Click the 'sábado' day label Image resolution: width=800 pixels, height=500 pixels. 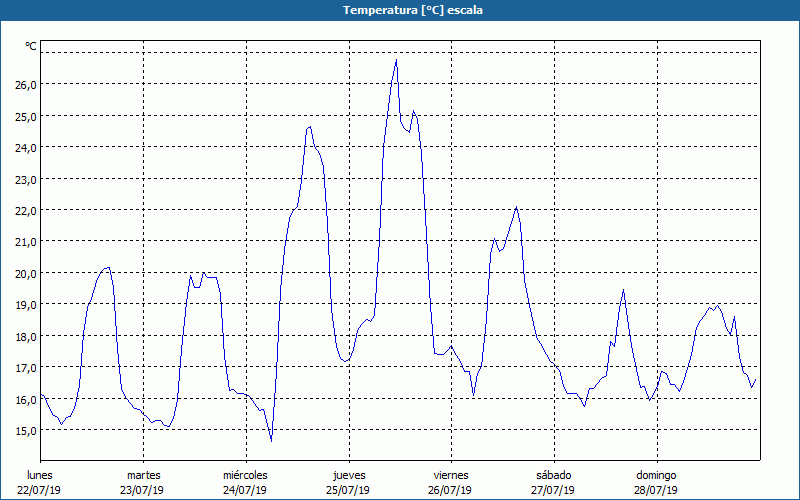point(554,475)
